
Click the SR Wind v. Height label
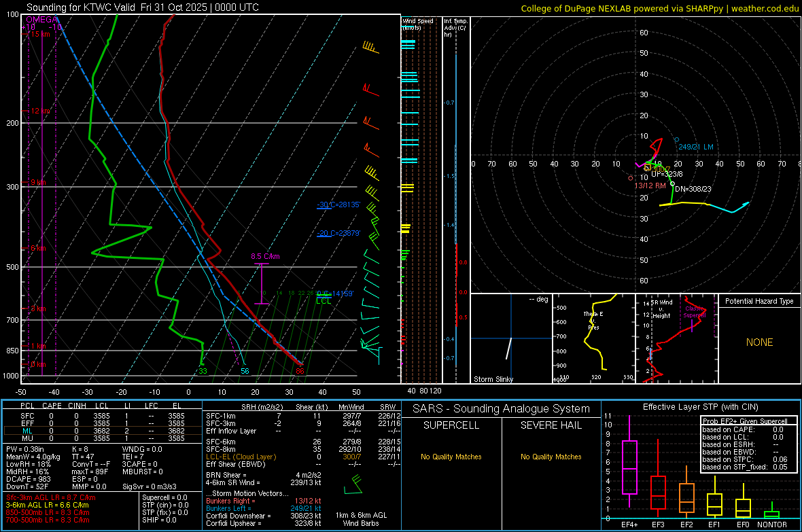tap(662, 309)
